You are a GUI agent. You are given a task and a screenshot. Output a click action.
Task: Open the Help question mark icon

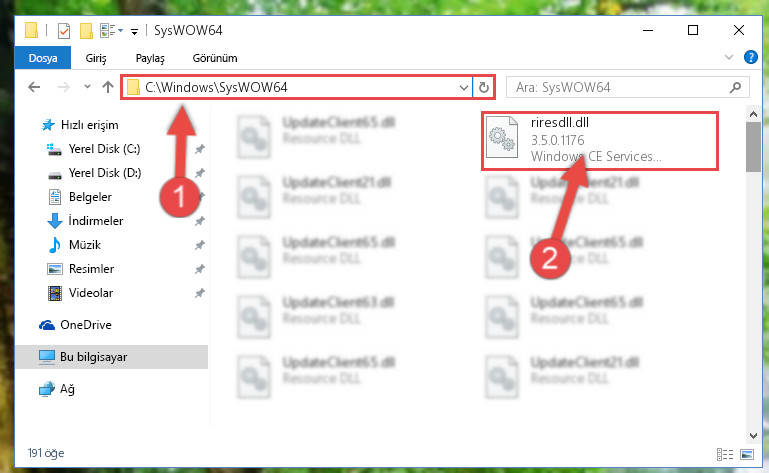(x=750, y=57)
